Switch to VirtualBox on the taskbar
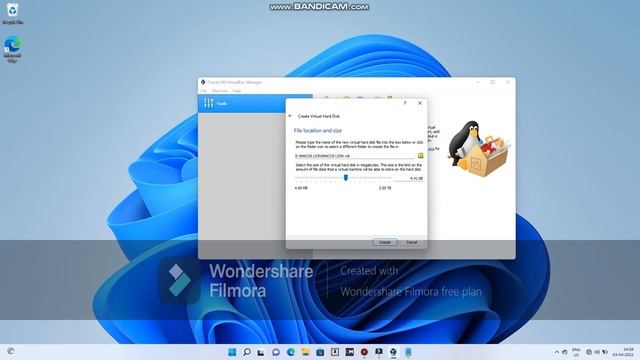The width and height of the screenshot is (640, 360). click(393, 352)
